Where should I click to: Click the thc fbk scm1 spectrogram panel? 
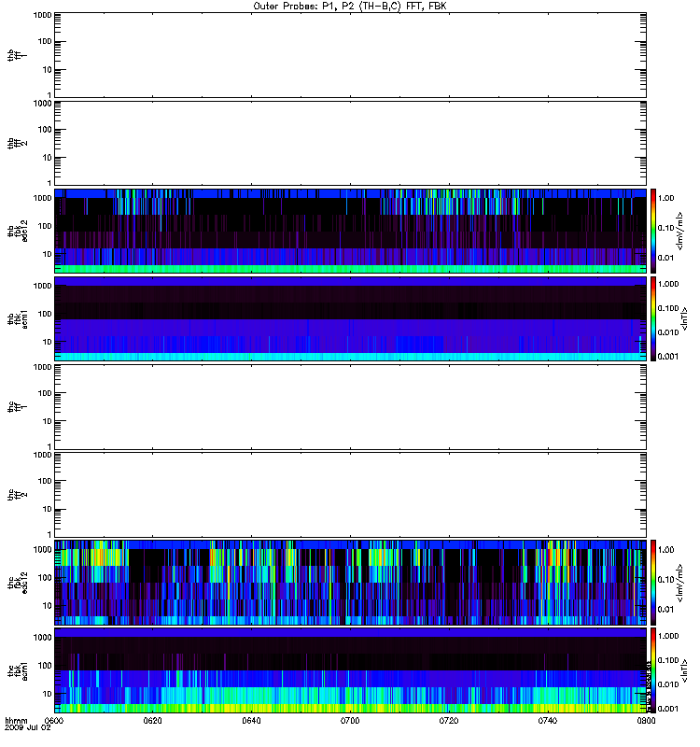pyautogui.click(x=350, y=670)
